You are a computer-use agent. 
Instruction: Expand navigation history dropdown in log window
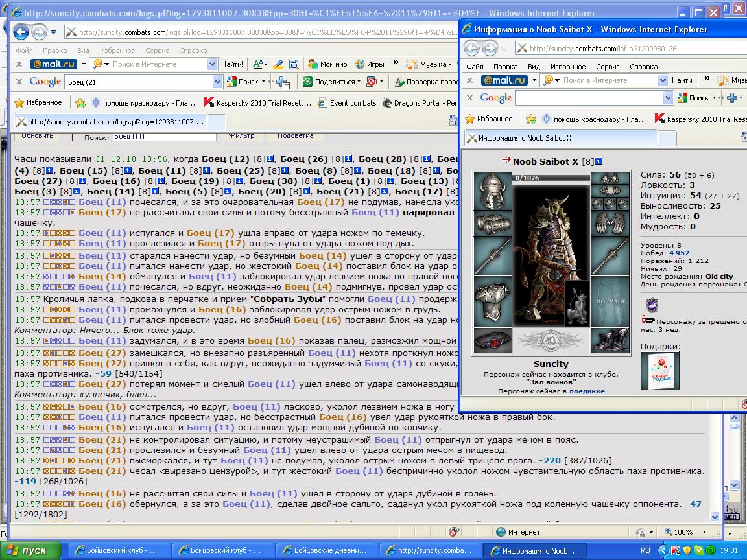click(54, 32)
